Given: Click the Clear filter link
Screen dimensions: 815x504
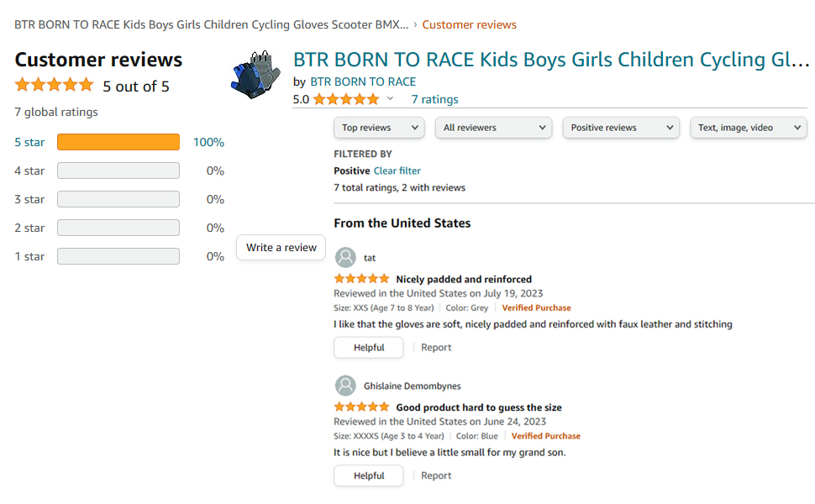Looking at the screenshot, I should click(397, 171).
